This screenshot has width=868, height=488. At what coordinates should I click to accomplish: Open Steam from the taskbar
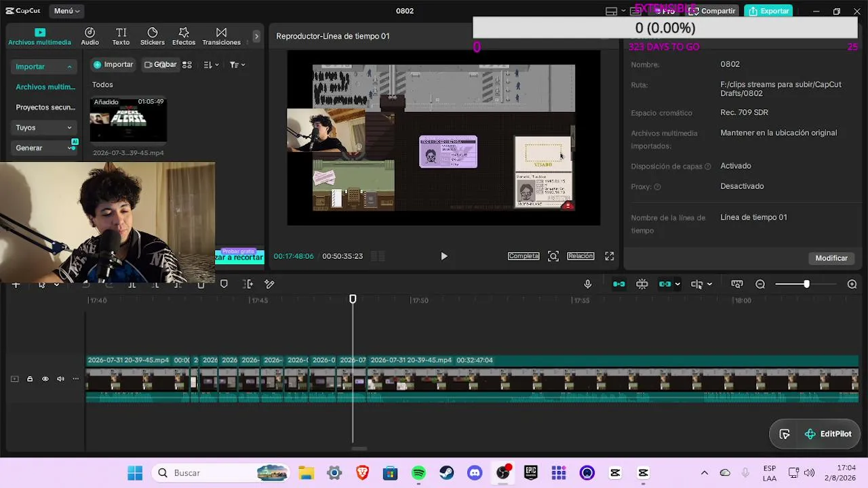pos(446,473)
